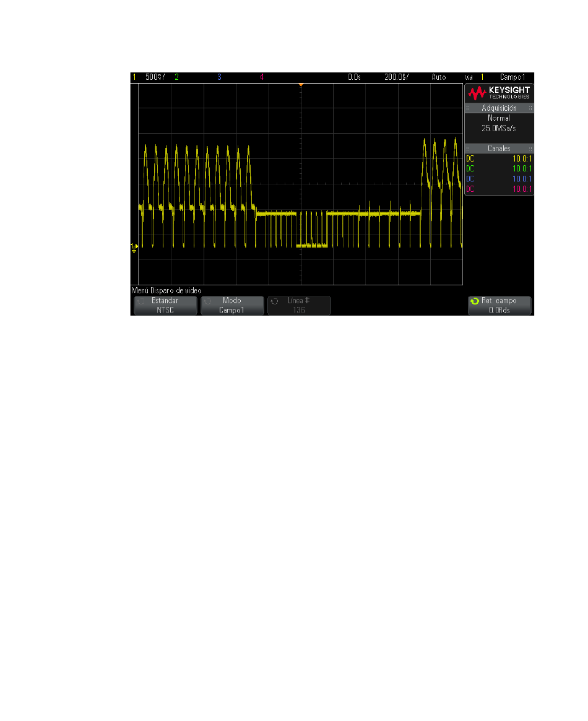
Task: Open the Estándar NTSC softkey
Action: 165,305
